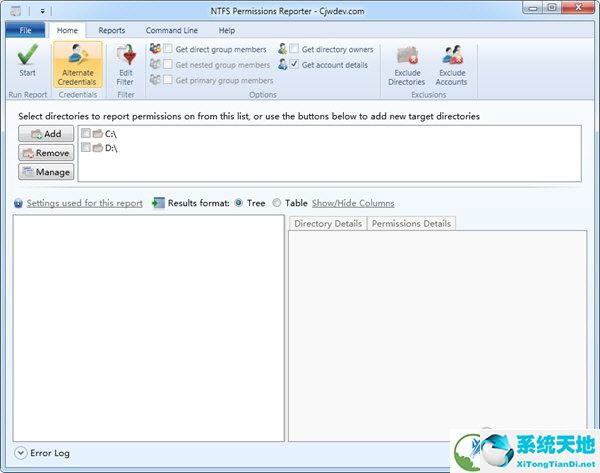Screen dimensions: 600x473
Task: Open Alternate Credentials
Action: [x=78, y=65]
